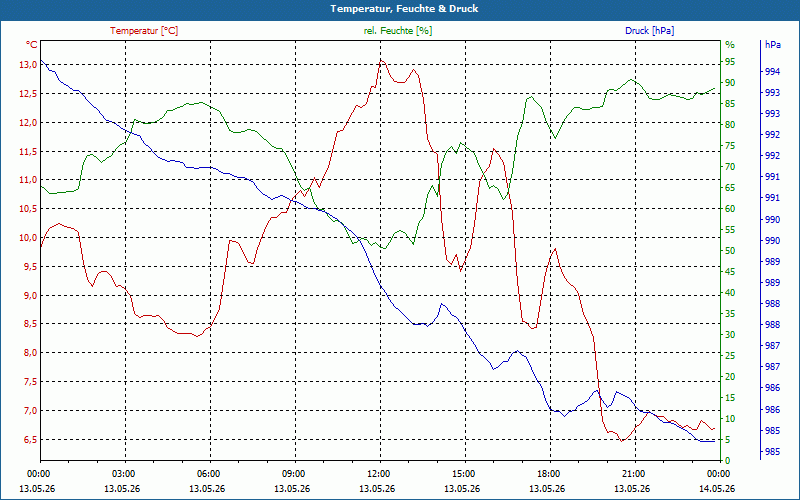The width and height of the screenshot is (800, 500).
Task: Click the 994 pressure axis value
Action: tap(773, 72)
